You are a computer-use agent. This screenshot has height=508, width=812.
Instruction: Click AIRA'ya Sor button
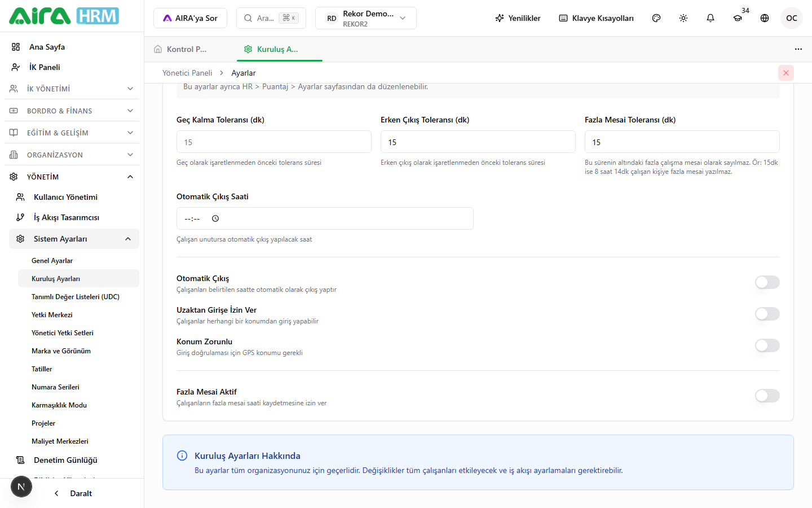pos(190,18)
